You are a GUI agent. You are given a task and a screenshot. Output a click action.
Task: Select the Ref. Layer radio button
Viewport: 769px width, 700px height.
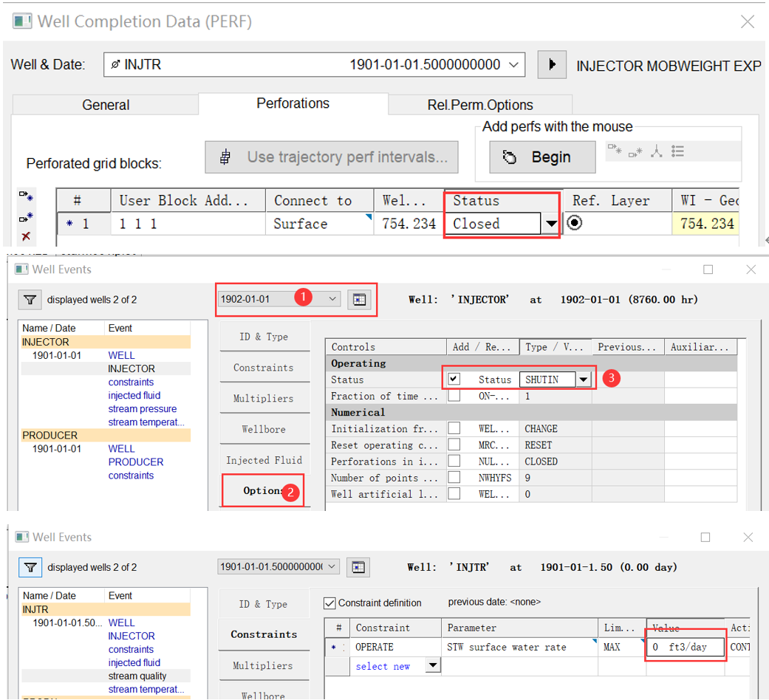tap(575, 223)
